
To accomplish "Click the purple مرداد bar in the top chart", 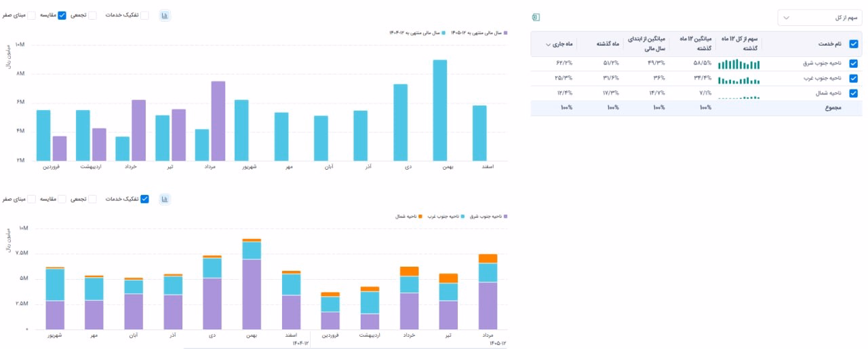I will [218, 121].
